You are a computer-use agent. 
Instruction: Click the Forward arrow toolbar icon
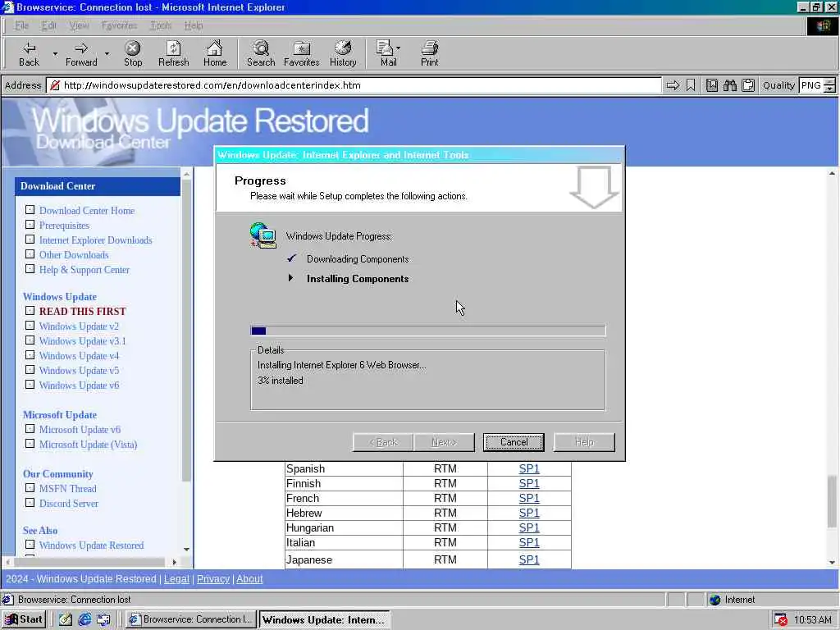[81, 48]
